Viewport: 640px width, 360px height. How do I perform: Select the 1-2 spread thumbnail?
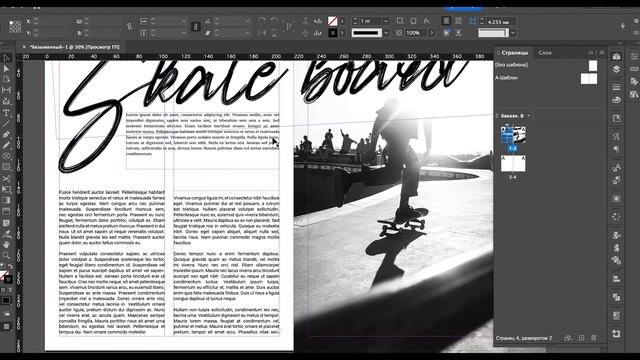513,135
